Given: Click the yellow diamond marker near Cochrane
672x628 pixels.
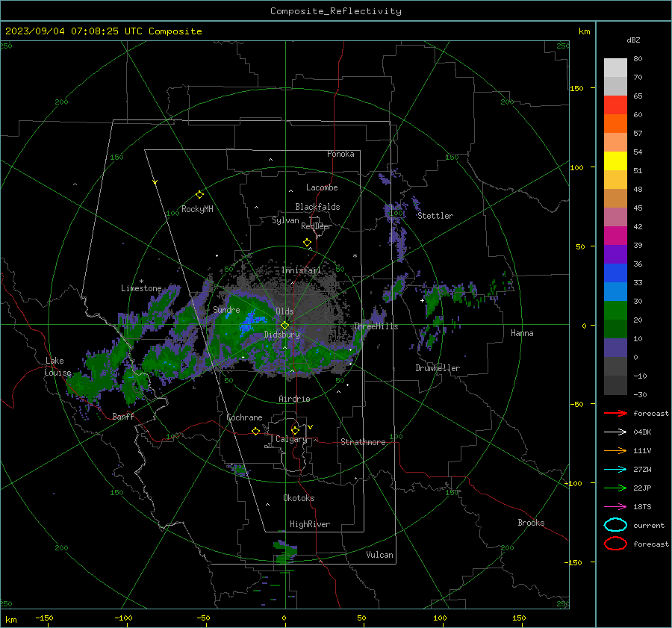Looking at the screenshot, I should tap(255, 431).
